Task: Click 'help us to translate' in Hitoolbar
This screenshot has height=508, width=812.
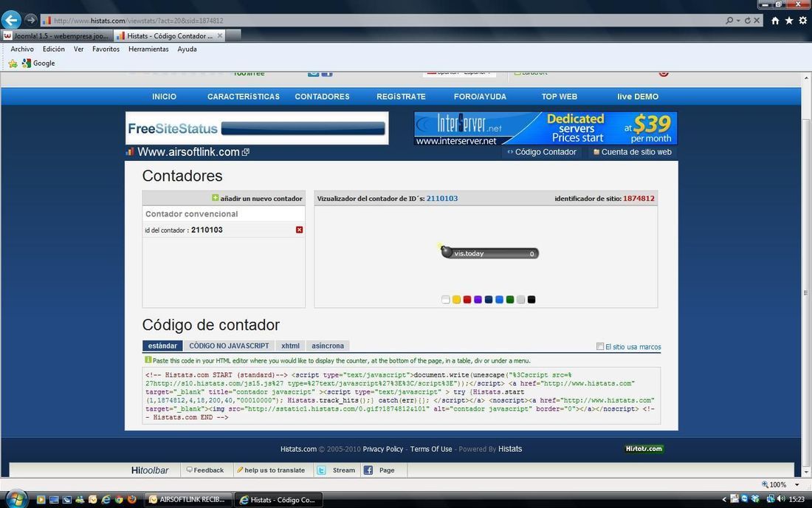Action: tap(271, 470)
